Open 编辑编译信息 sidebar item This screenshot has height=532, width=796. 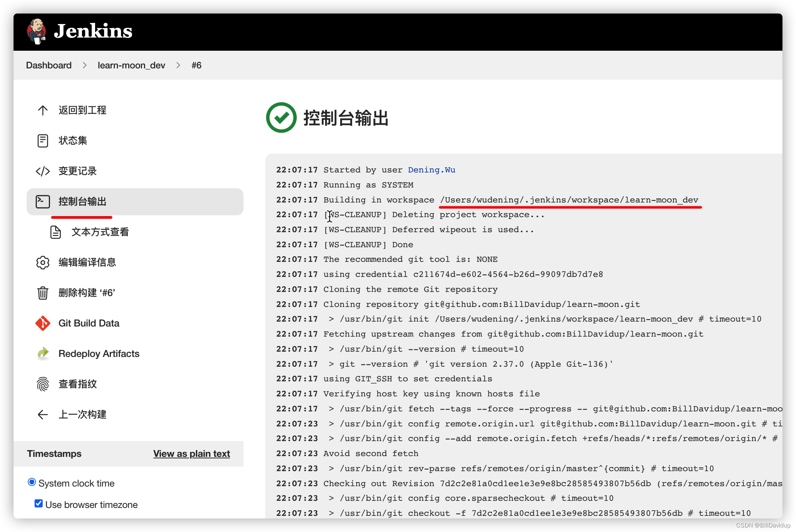coord(87,262)
